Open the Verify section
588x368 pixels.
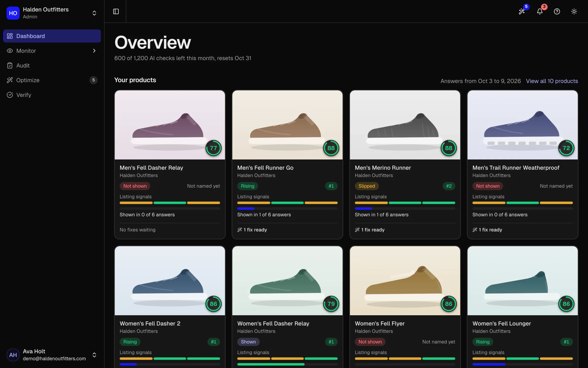coord(52,95)
